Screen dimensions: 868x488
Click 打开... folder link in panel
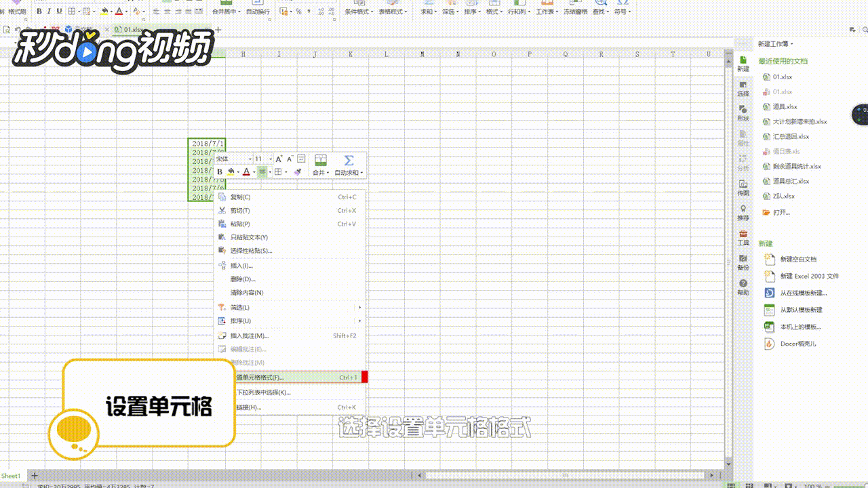click(x=776, y=212)
